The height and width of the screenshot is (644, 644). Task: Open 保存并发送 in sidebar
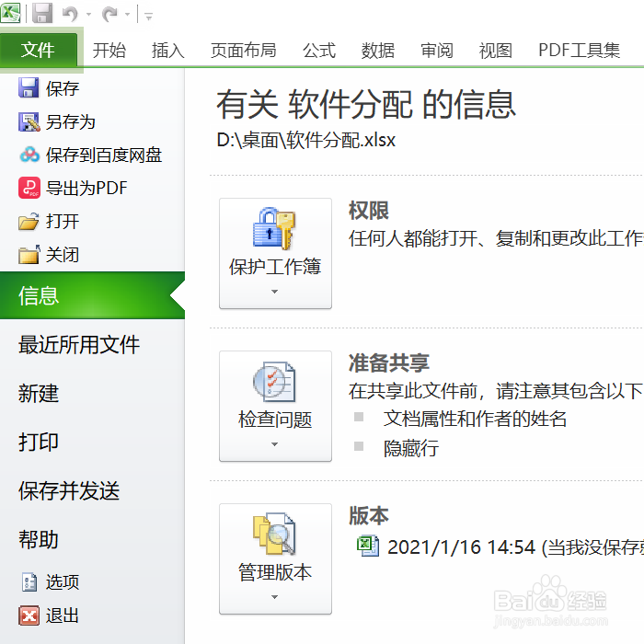point(69,490)
